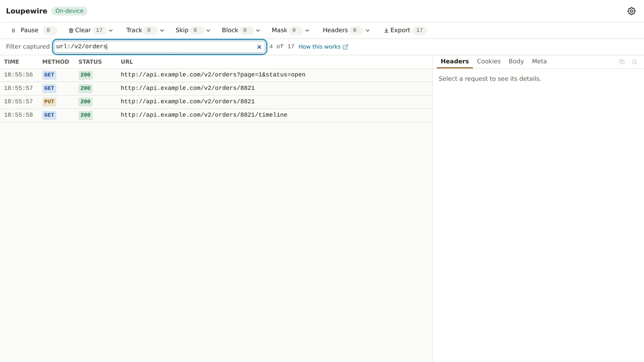Click the TIME column header
The height and width of the screenshot is (362, 644).
coord(12,62)
